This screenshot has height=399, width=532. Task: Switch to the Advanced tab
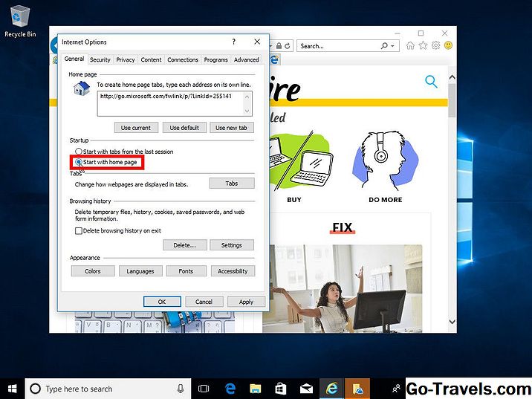pos(247,59)
